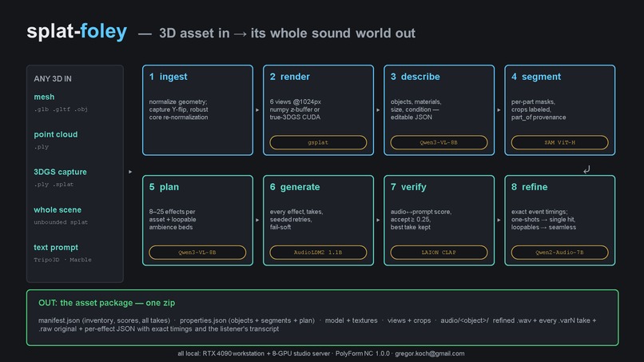The height and width of the screenshot is (362, 644).
Task: Click the 'objects, materials' describe description
Action: click(415, 109)
